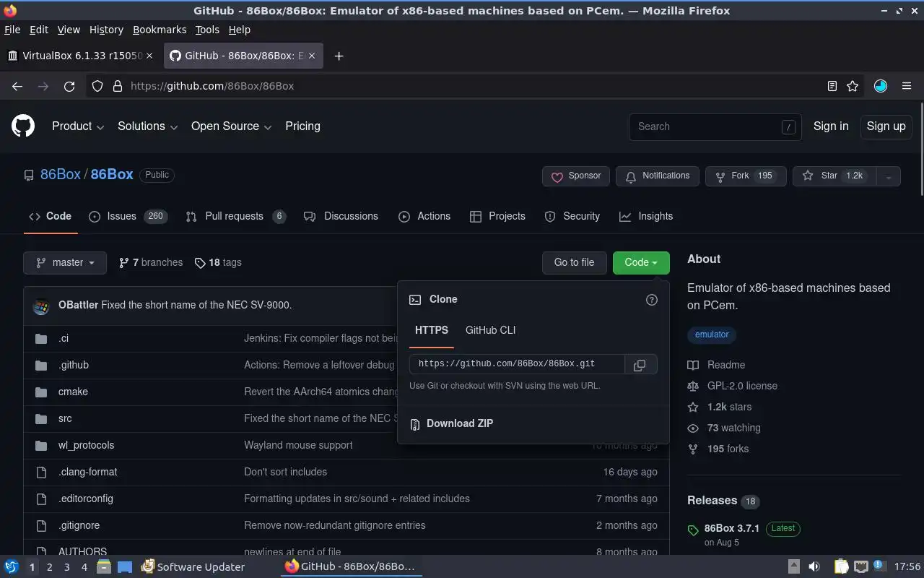Expand the Open Source navigation menu
924x578 pixels.
231,126
